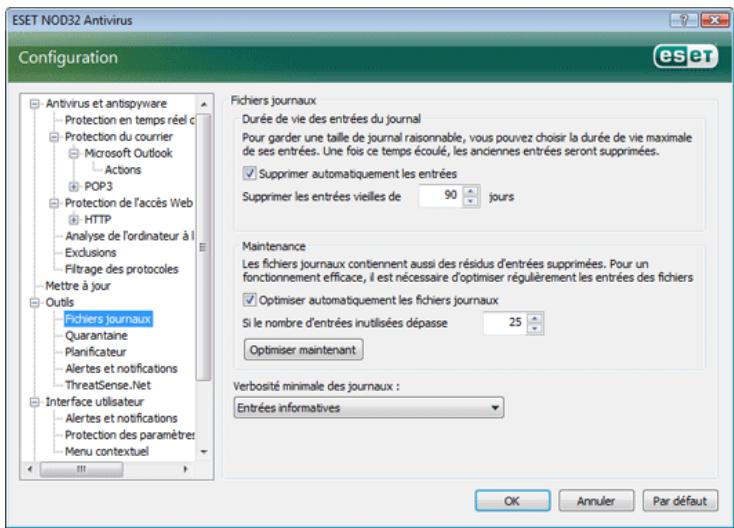This screenshot has width=734, height=528.
Task: Select POP3 tree item
Action: coord(98,186)
